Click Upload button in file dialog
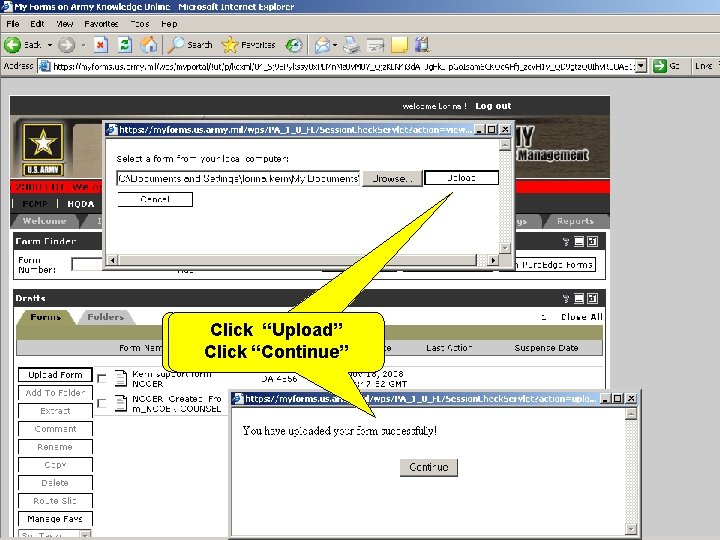Image resolution: width=720 pixels, height=540 pixels. point(461,178)
